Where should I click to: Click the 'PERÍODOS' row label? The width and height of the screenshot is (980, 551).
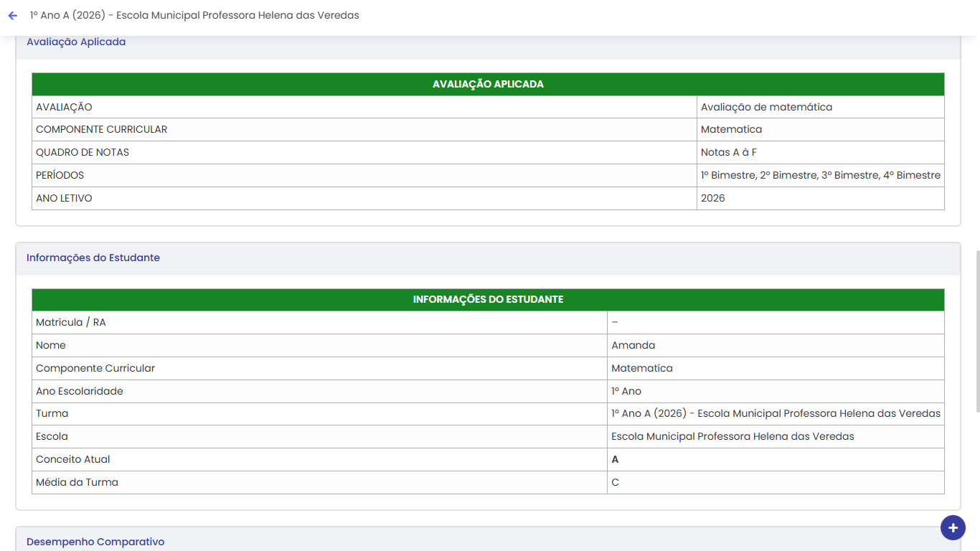(60, 175)
